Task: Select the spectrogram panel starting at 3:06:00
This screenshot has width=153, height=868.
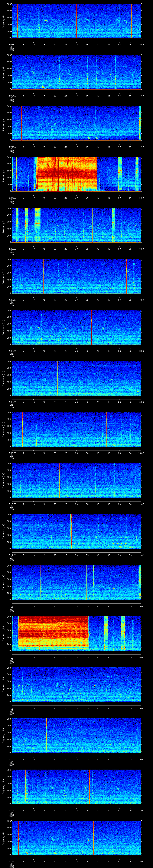Action: 77,276
